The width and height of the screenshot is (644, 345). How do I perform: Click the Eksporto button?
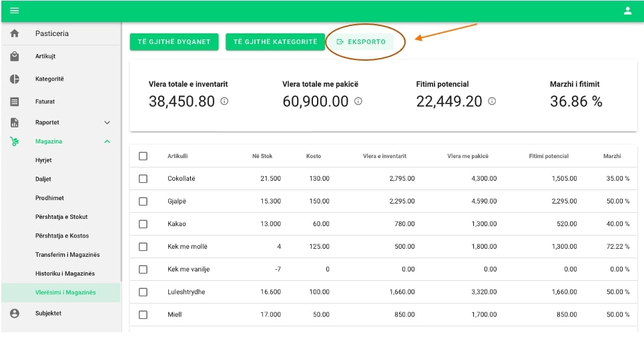pos(361,42)
